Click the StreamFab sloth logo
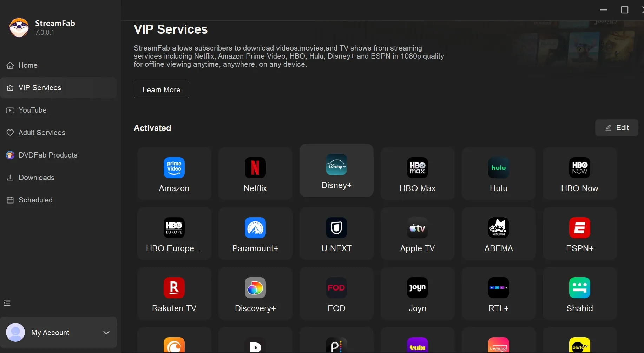644x353 pixels. pos(19,28)
